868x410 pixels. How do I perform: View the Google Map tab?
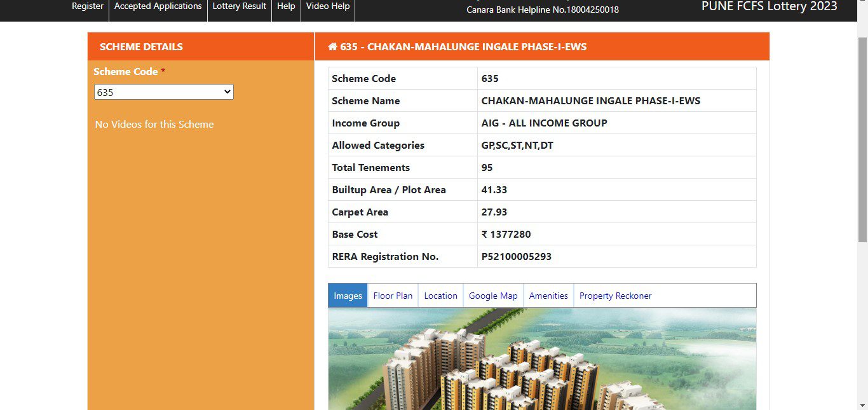tap(493, 295)
